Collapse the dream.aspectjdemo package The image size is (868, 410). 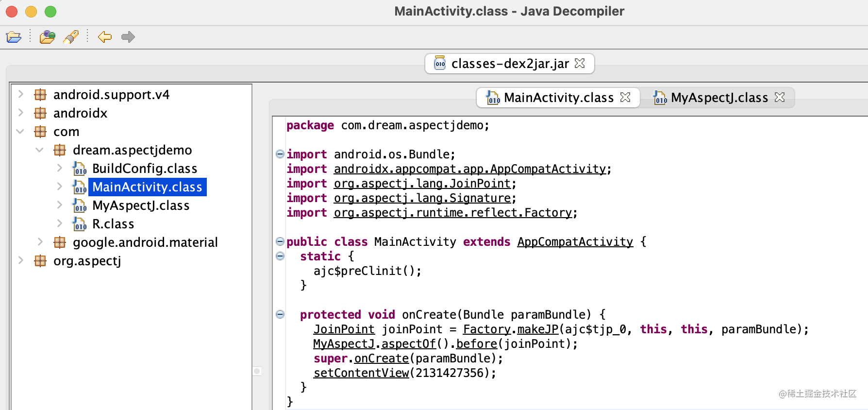click(40, 150)
